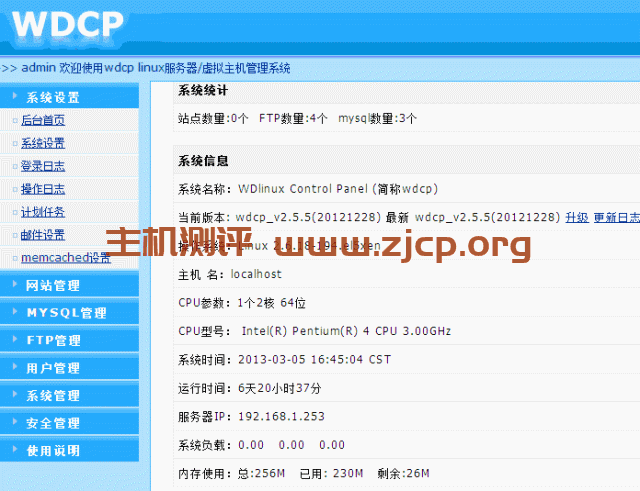
Task: Click the arrow icon beside 用户管理
Action: [15, 367]
